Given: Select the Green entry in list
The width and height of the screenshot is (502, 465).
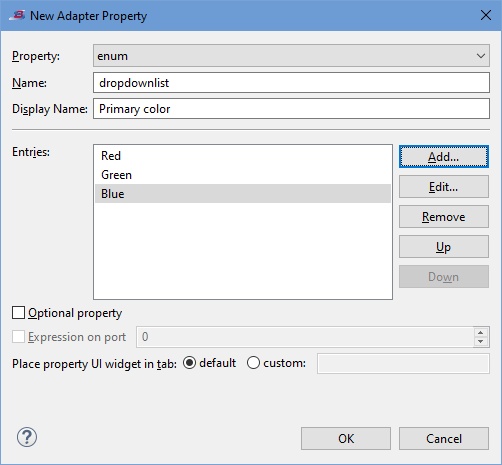Looking at the screenshot, I should pos(243,175).
